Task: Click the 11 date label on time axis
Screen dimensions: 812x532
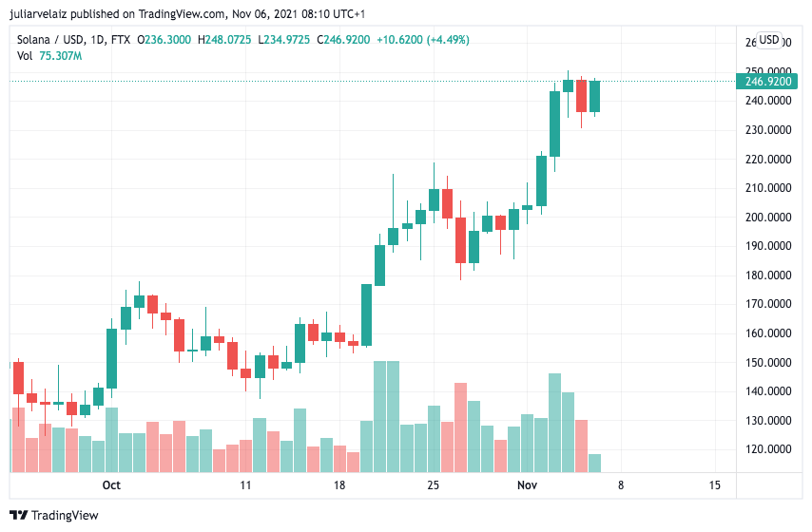Action: [x=245, y=484]
